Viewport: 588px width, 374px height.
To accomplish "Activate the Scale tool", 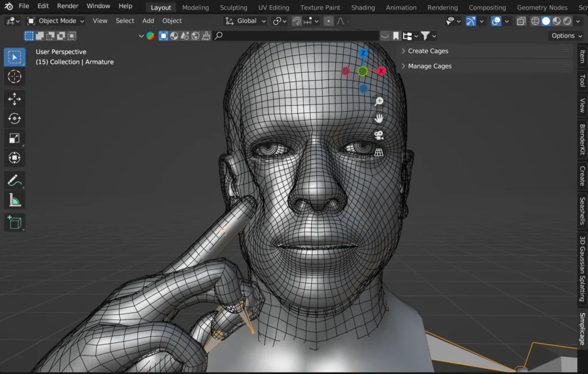I will coord(14,138).
